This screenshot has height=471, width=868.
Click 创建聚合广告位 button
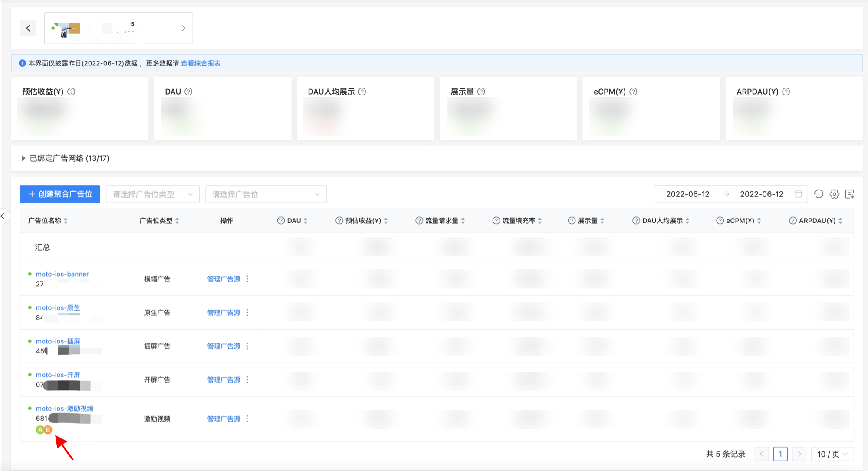coord(60,194)
